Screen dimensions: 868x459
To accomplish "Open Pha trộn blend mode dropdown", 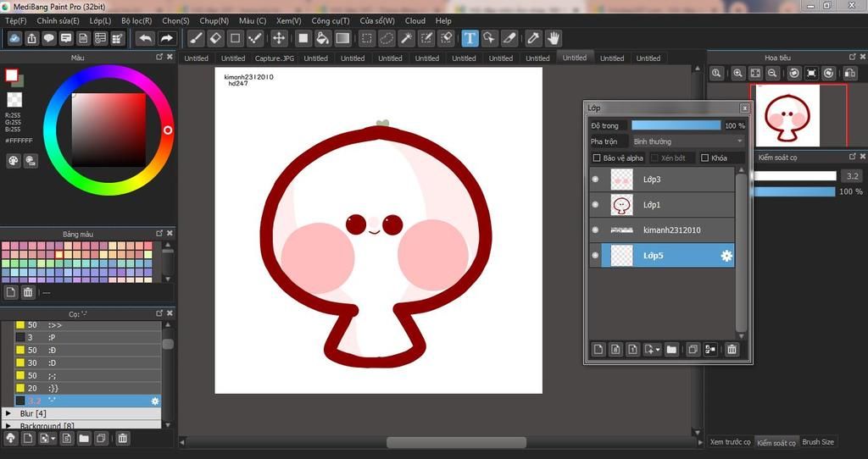I will (688, 141).
